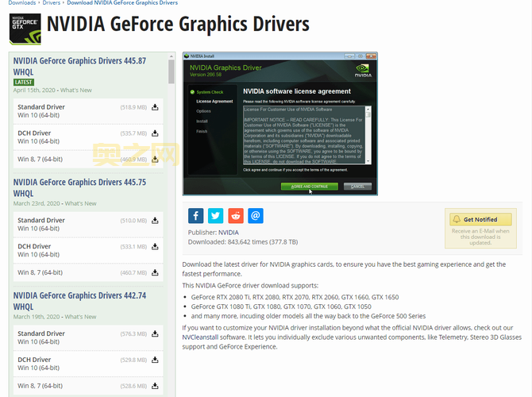Download 445.87 DCH Driver Win 10

click(x=156, y=133)
